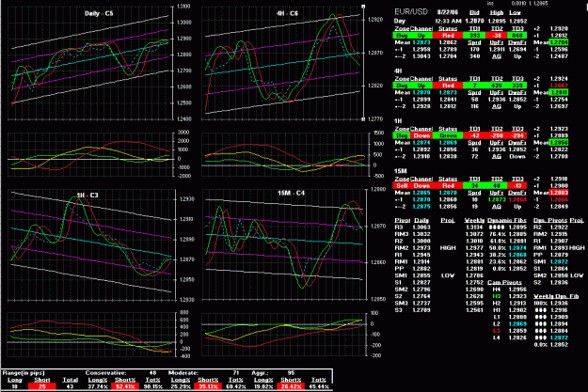Click the green-highlighted mean 1.2856
This screenshot has width=588, height=392.
click(559, 142)
